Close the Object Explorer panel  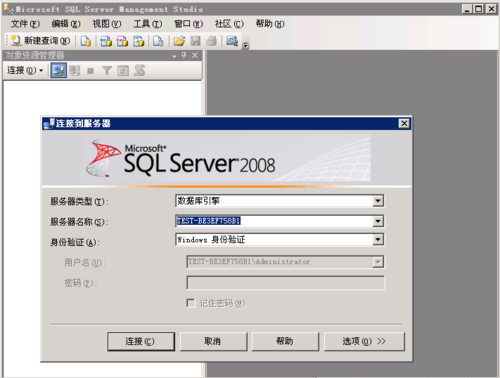pyautogui.click(x=195, y=55)
